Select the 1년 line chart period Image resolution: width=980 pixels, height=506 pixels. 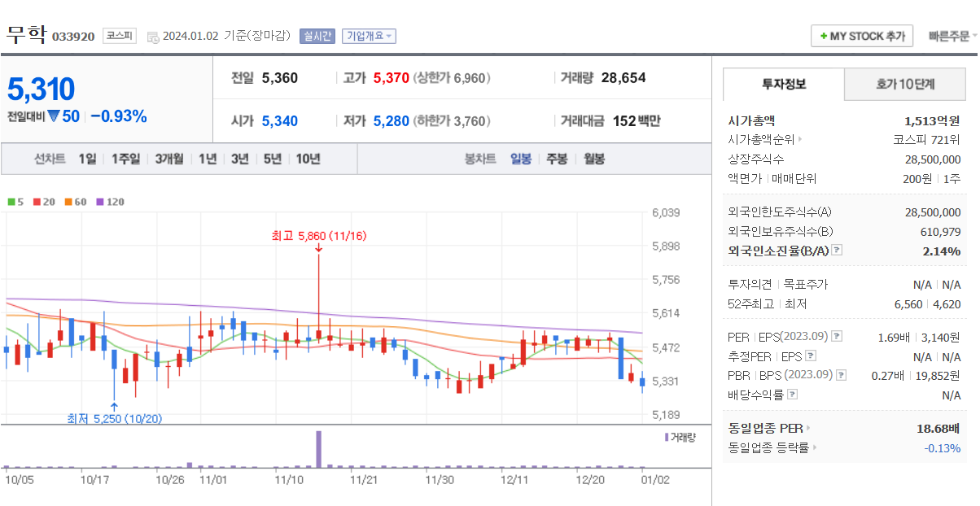(x=208, y=159)
